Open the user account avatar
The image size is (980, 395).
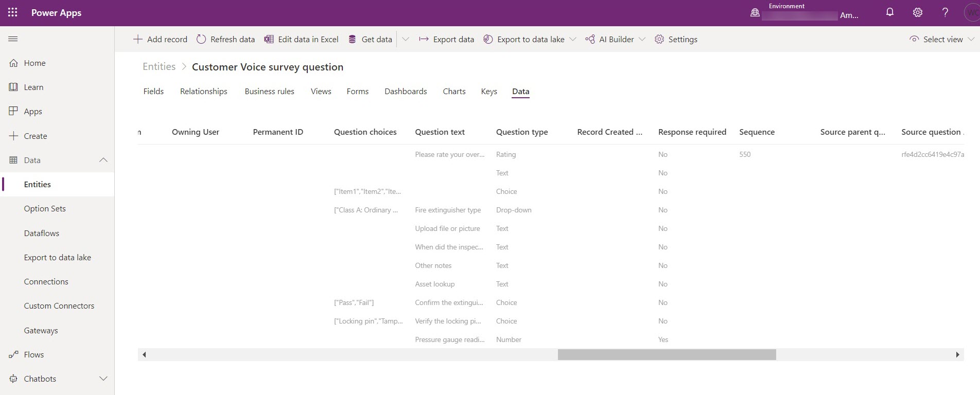click(x=972, y=13)
